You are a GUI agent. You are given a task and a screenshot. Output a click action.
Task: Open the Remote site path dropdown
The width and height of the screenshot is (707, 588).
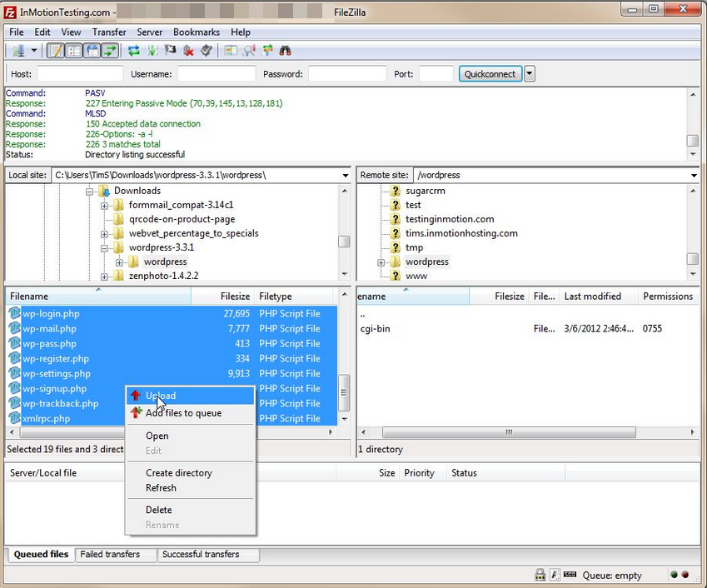693,176
